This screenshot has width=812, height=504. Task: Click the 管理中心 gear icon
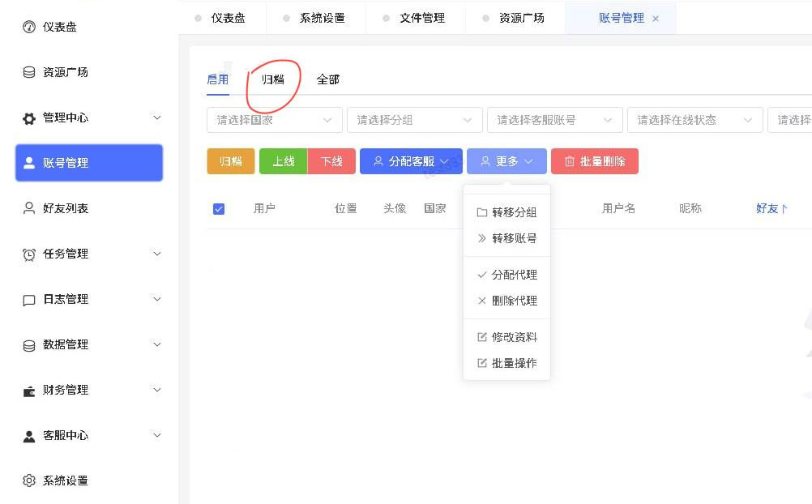[x=29, y=118]
